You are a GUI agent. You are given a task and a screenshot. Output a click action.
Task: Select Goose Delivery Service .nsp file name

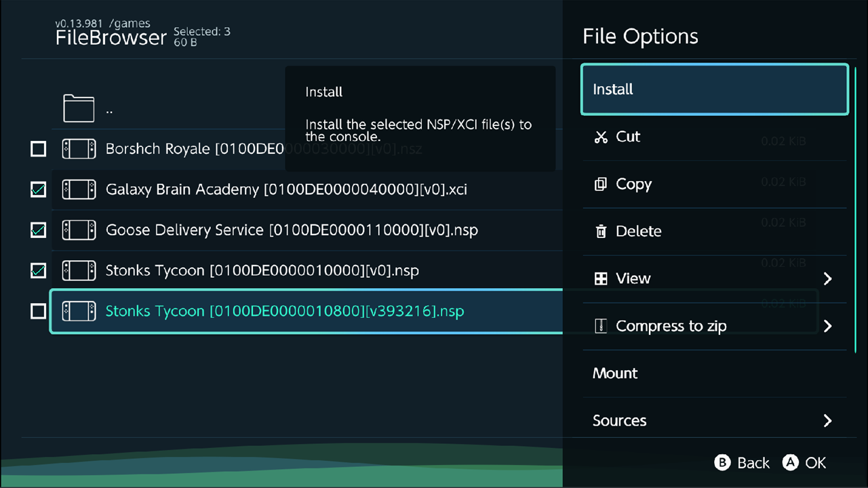click(x=292, y=230)
